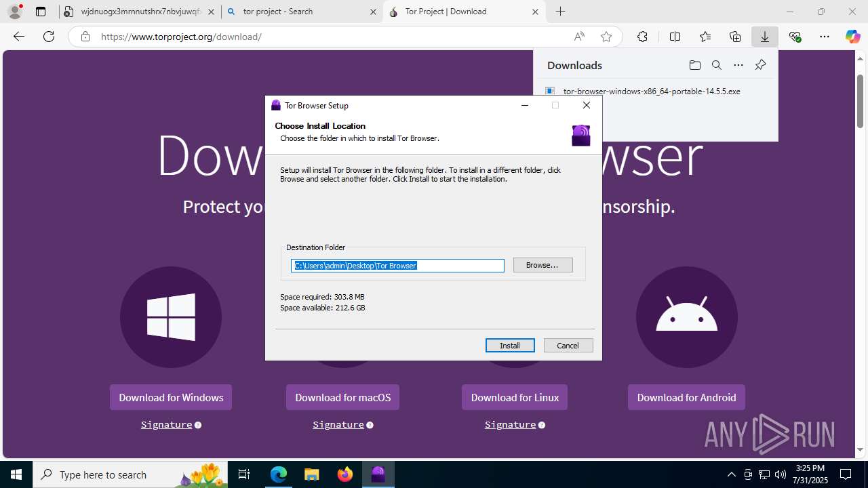Close the Tor Browser Setup dialog
Image resolution: width=868 pixels, height=488 pixels.
[587, 105]
